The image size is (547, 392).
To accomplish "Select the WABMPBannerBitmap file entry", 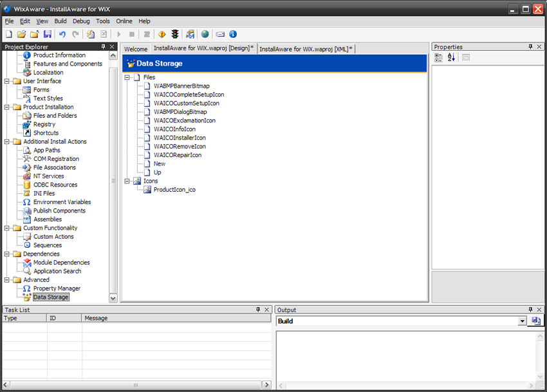I will (x=181, y=86).
